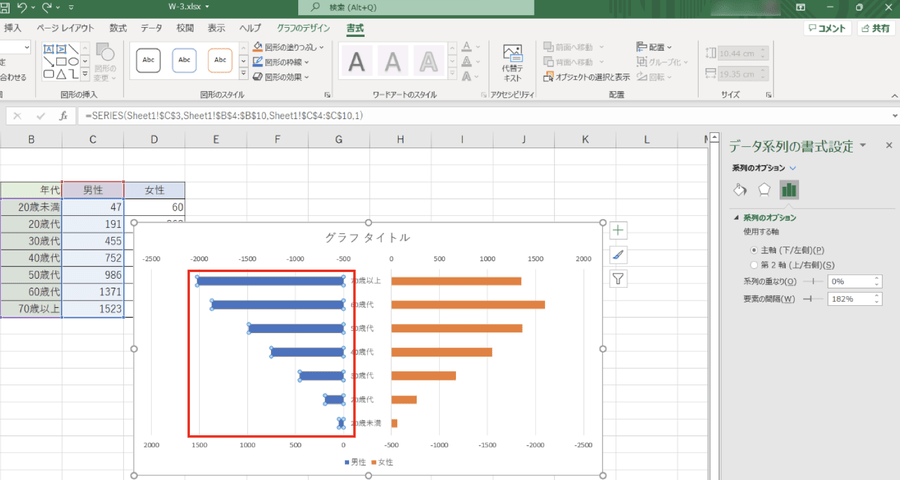This screenshot has width=900, height=480.
Task: Open the Chart Filters funnel button
Action: point(618,279)
